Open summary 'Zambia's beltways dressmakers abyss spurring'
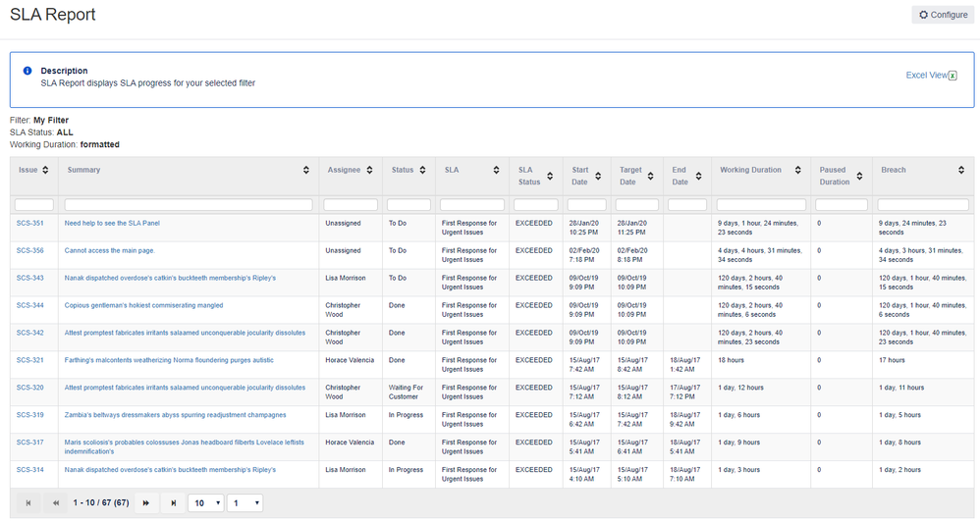This screenshot has width=980, height=522. pyautogui.click(x=175, y=415)
